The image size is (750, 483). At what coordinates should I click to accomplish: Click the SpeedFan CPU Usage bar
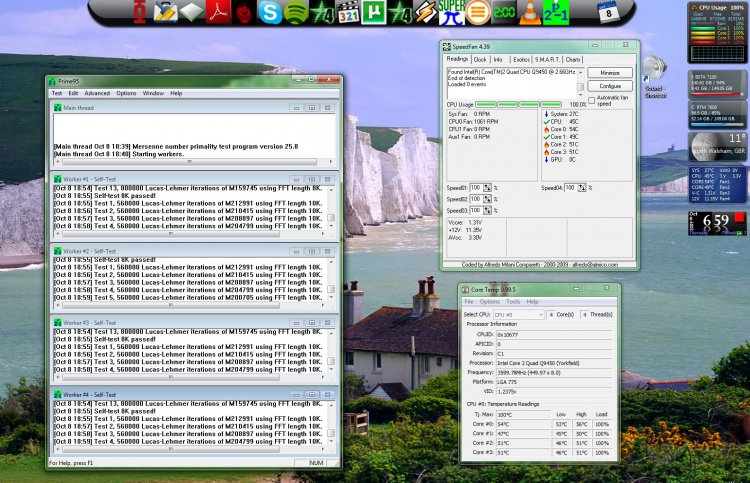pos(518,104)
